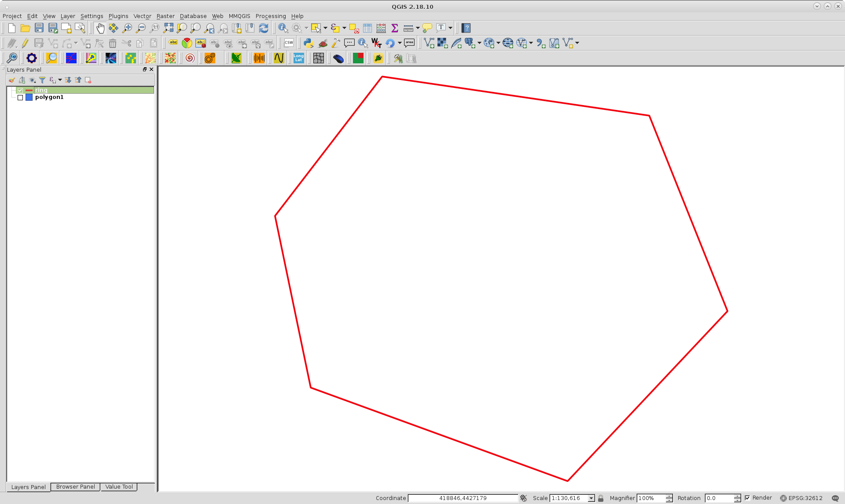Screen dimensions: 845x504
Task: Click the Zoom Full extent icon
Action: (168, 28)
